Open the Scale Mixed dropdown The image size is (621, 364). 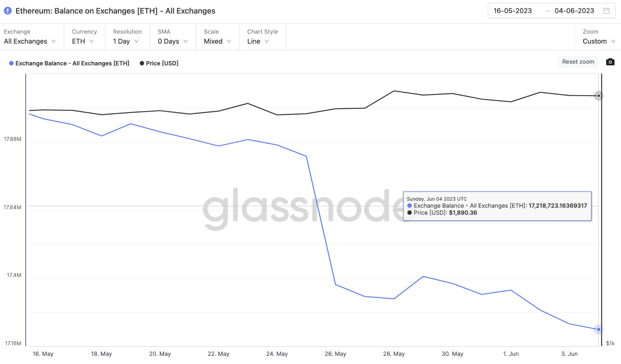tap(217, 37)
